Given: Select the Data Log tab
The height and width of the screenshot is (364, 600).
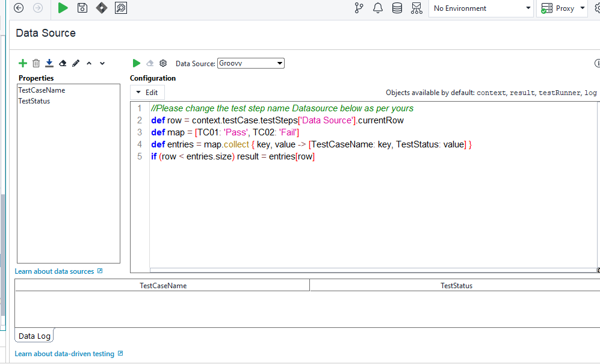Looking at the screenshot, I should pos(34,336).
